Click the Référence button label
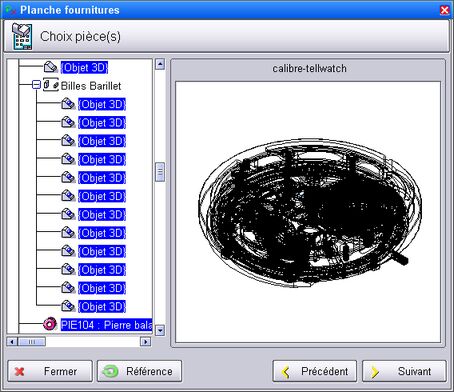 click(x=149, y=371)
